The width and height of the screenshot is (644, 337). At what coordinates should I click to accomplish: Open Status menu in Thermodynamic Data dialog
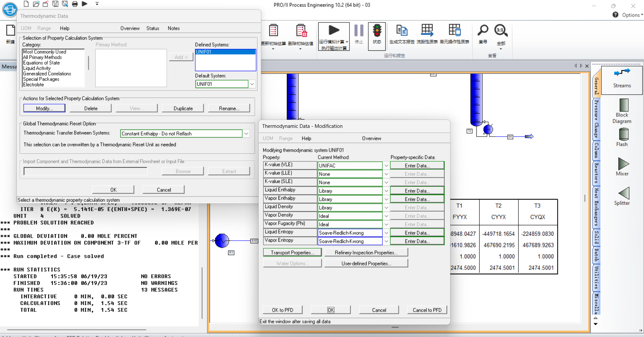pos(153,28)
